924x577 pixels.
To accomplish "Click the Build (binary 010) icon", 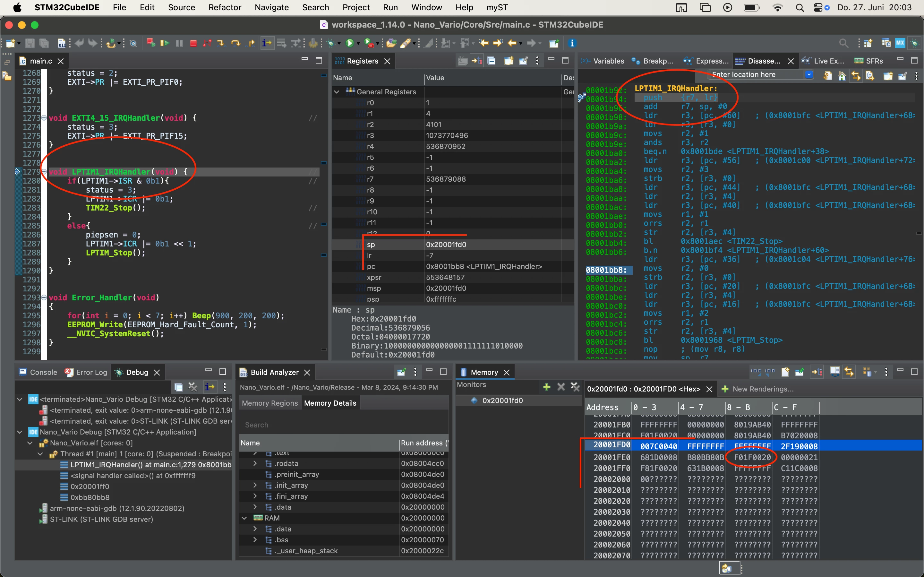I will 61,43.
